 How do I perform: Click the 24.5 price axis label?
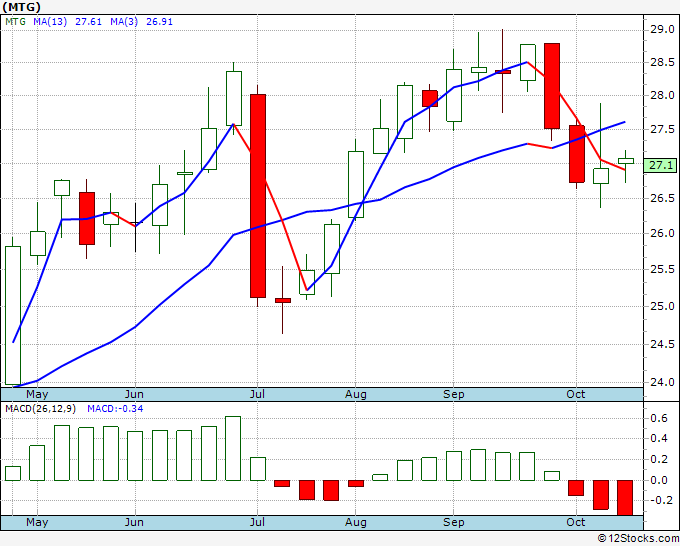pyautogui.click(x=662, y=344)
